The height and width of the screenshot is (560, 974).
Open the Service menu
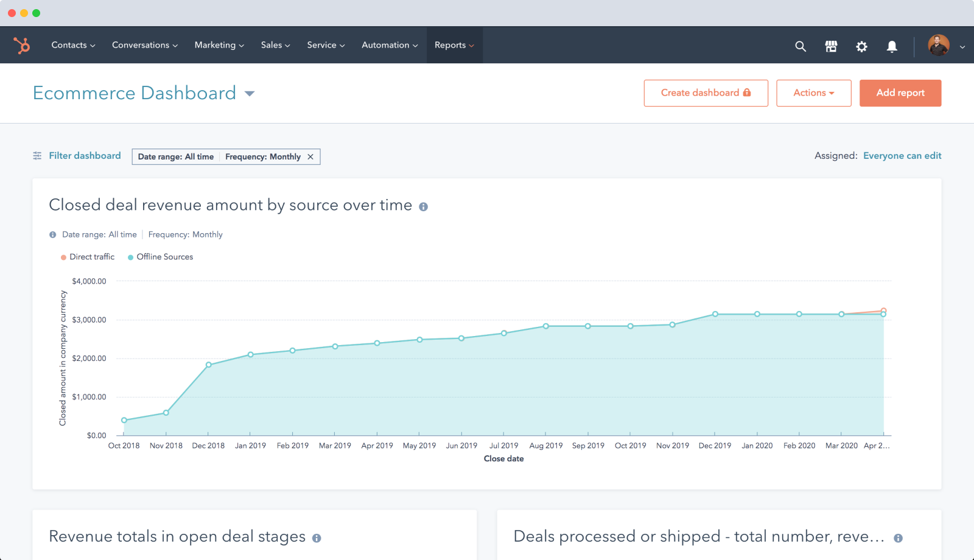pyautogui.click(x=326, y=45)
